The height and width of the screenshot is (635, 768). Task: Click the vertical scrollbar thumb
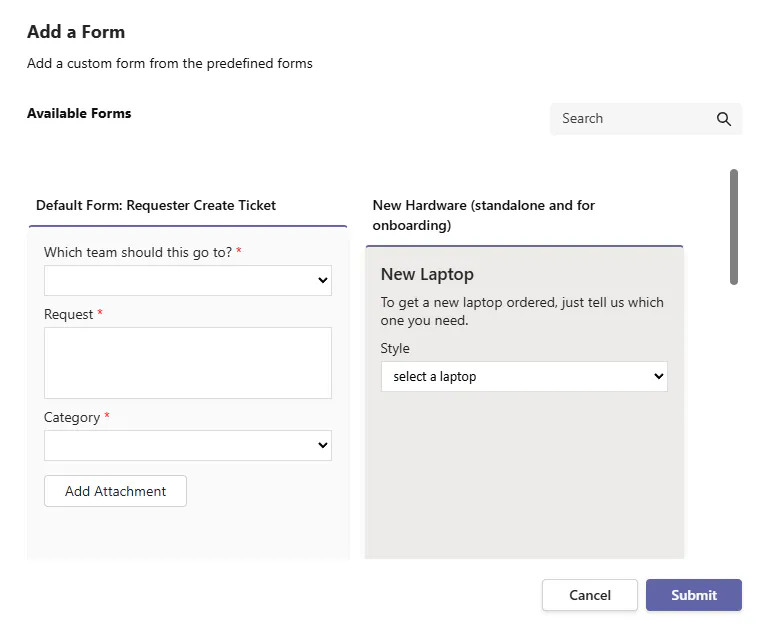[734, 227]
